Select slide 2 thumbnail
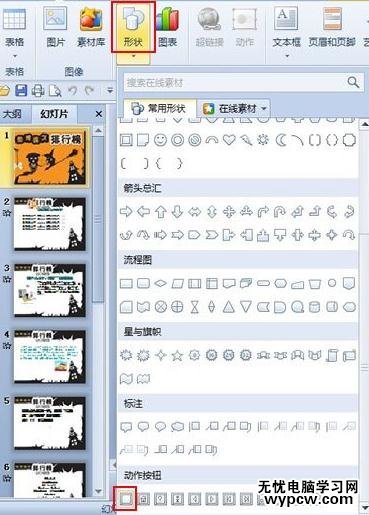Viewport: 369px width, 515px height. click(49, 224)
